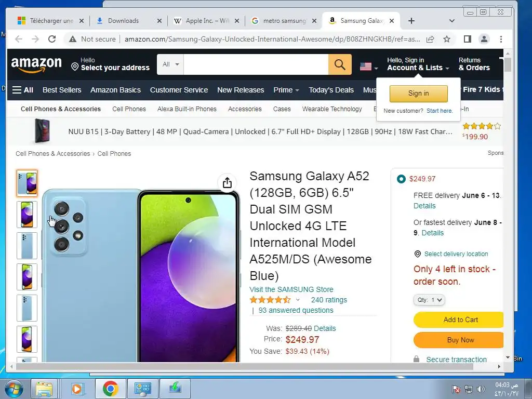Click the Buy Now button
532x399 pixels.
[458, 340]
